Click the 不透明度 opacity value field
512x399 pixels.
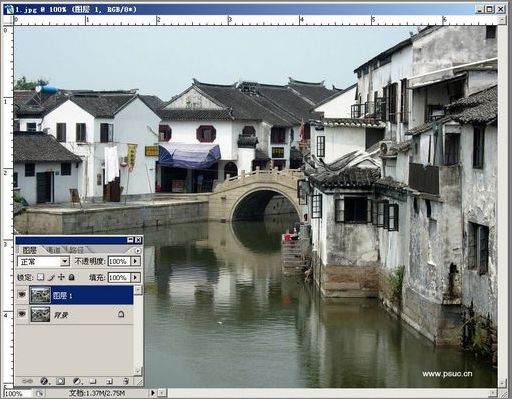(x=119, y=261)
